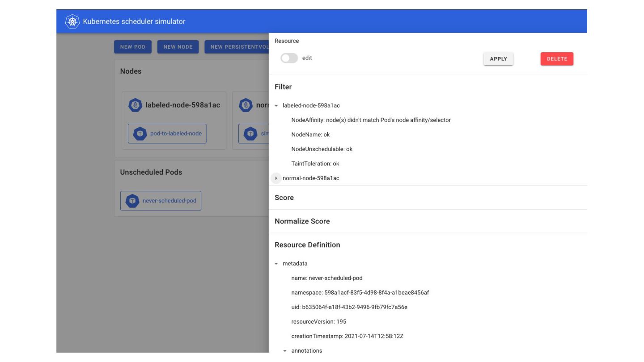Click the Kubernetes helm logo in header
The image size is (644, 362).
pyautogui.click(x=72, y=21)
